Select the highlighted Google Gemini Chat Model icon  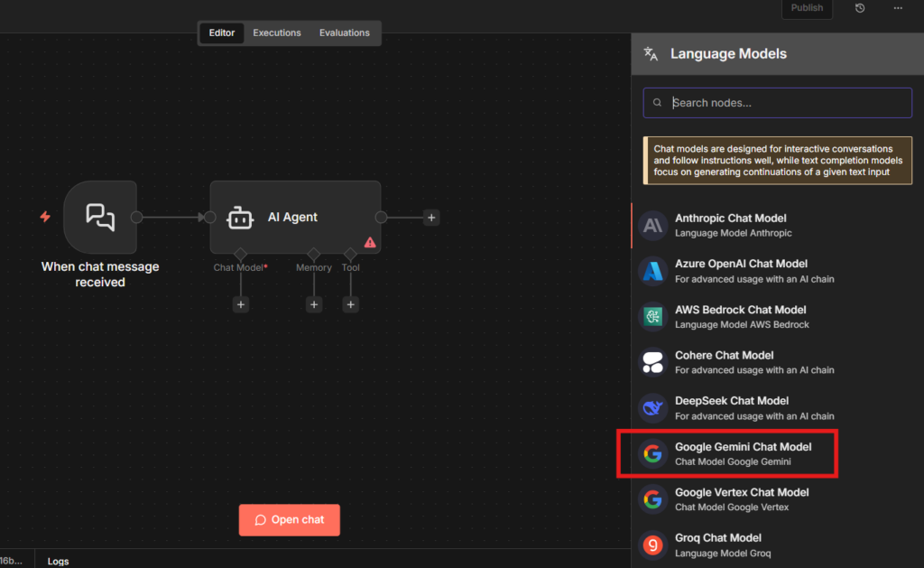click(x=652, y=453)
